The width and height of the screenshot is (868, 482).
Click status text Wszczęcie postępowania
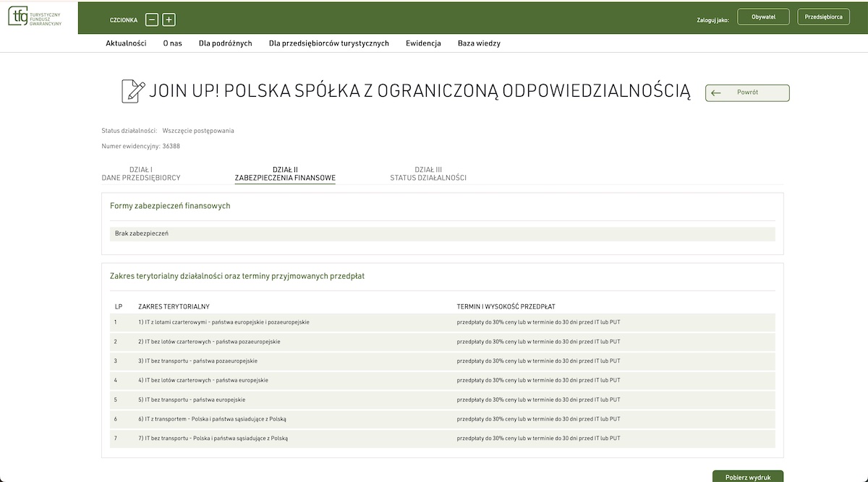coord(198,131)
